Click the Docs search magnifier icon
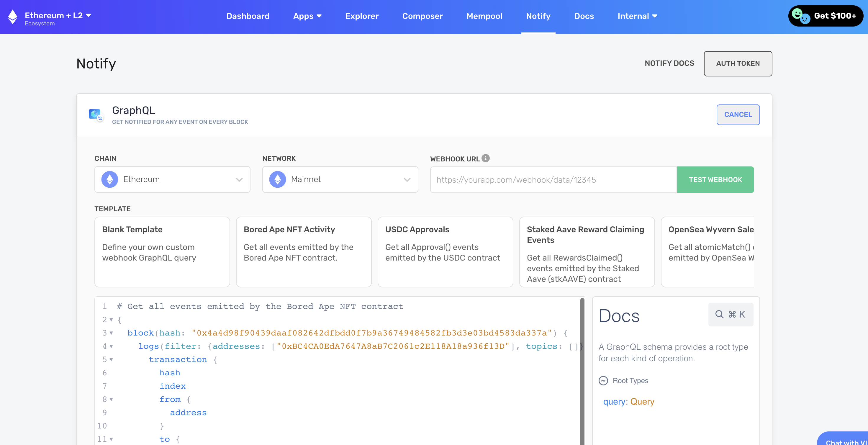868x445 pixels. pyautogui.click(x=719, y=314)
